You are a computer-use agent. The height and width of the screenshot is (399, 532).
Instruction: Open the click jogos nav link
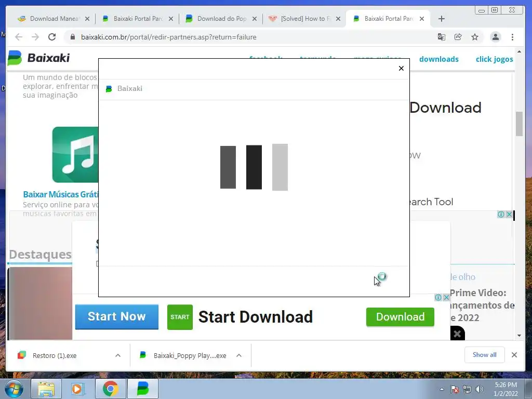coord(495,59)
